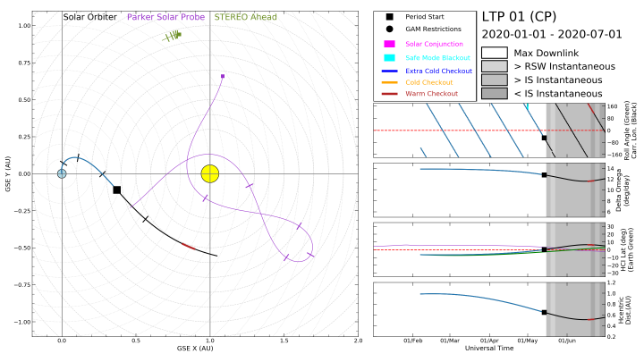Image resolution: width=644 pixels, height=362 pixels.
Task: Click the purple square at Parker Solar Probe track start
Action: pyautogui.click(x=223, y=76)
